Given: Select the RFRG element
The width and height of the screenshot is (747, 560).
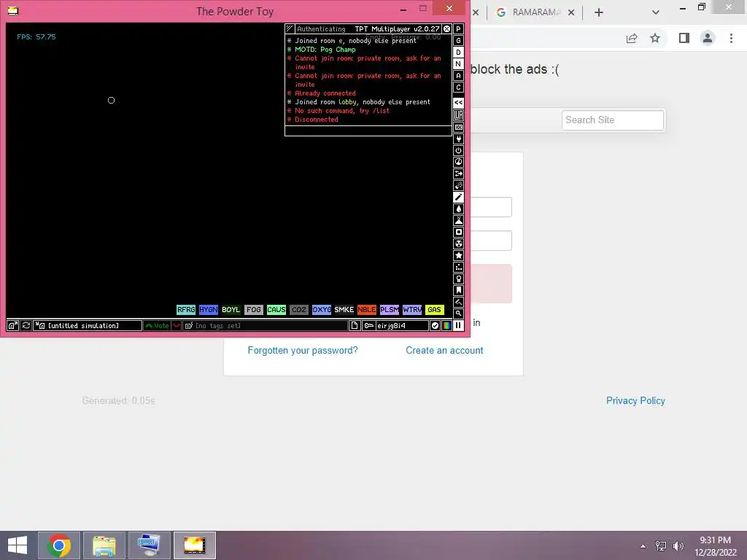Looking at the screenshot, I should (186, 310).
